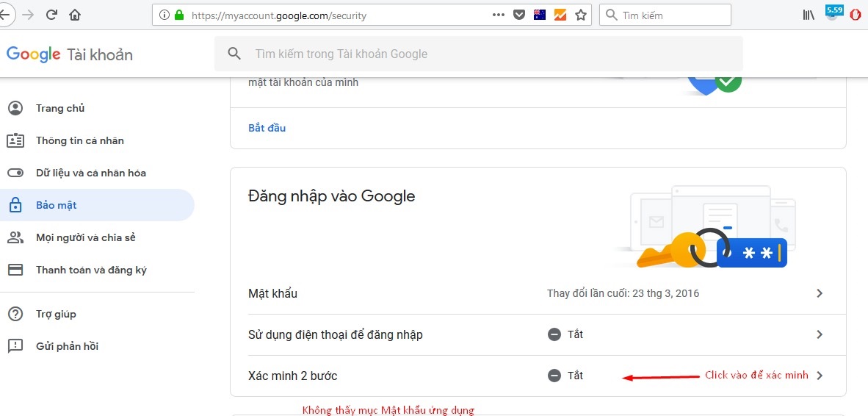Click the Dữ liệu và cá nhân hóa toggle icon
This screenshot has height=416, width=868.
15,173
